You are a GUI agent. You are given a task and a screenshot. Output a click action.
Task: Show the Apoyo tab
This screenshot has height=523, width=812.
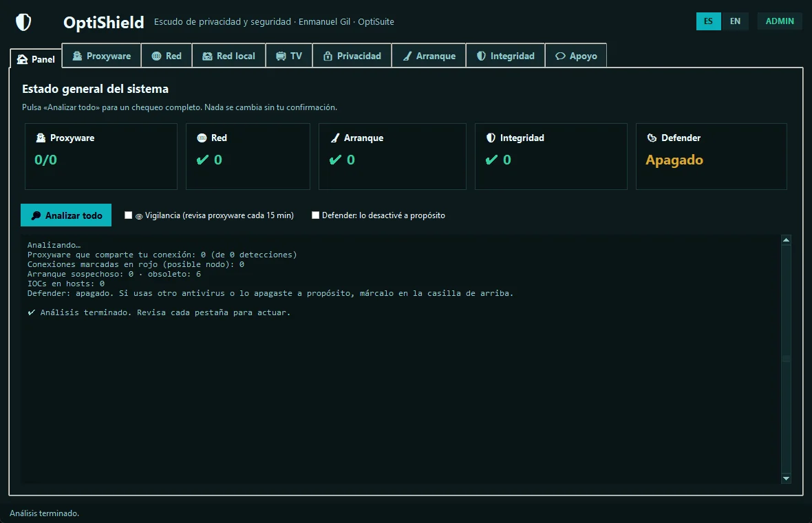576,56
